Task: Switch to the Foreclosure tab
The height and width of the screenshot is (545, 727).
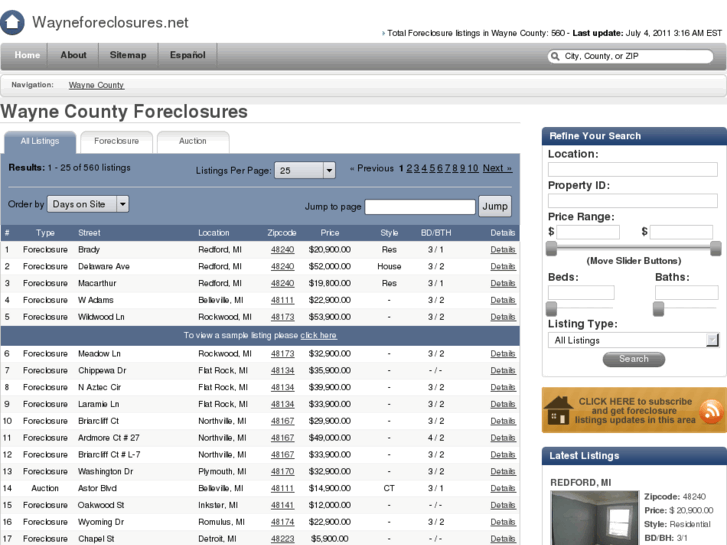Action: click(116, 141)
